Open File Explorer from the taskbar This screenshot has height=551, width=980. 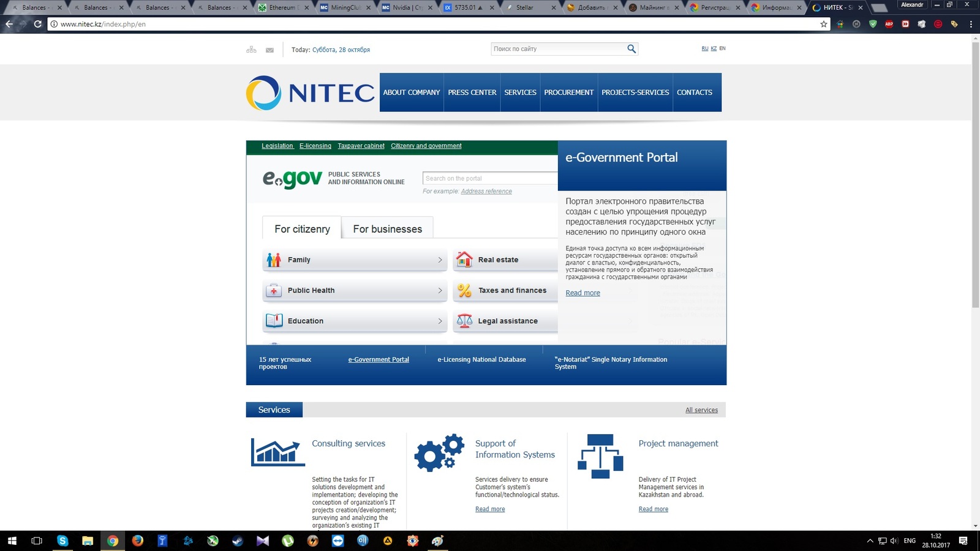coord(88,541)
